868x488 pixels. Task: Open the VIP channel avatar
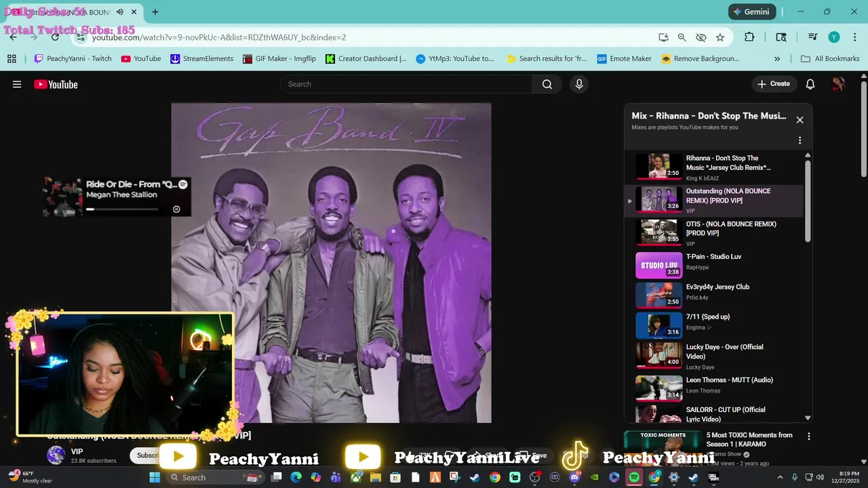coord(56,455)
